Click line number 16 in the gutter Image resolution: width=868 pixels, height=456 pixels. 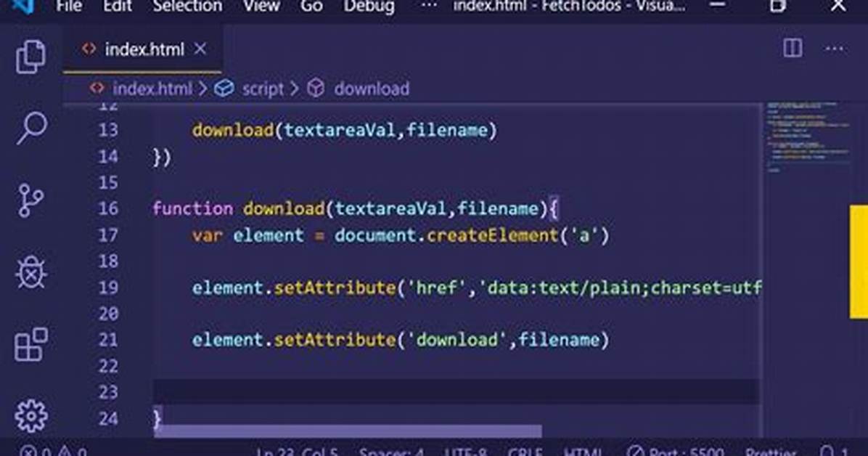tap(108, 209)
